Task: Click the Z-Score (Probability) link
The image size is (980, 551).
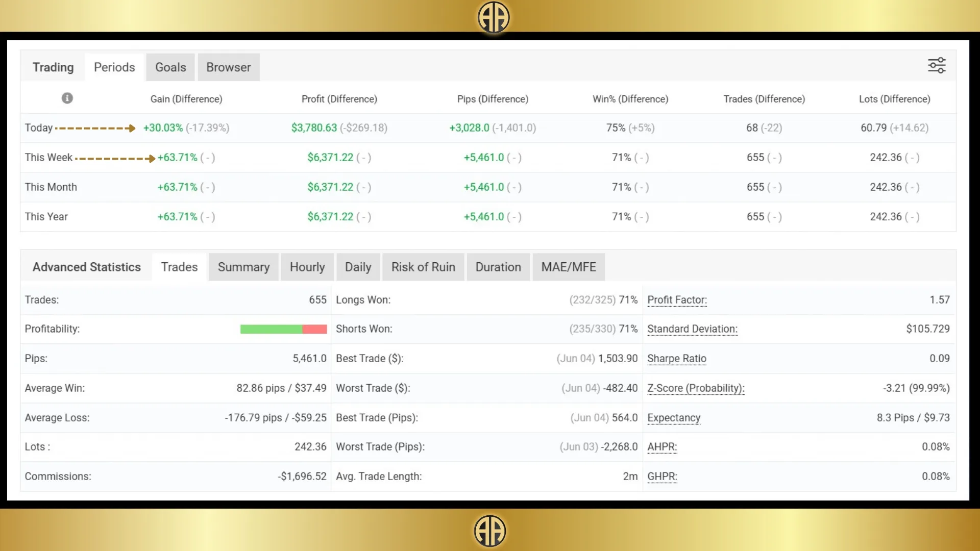Action: click(696, 388)
